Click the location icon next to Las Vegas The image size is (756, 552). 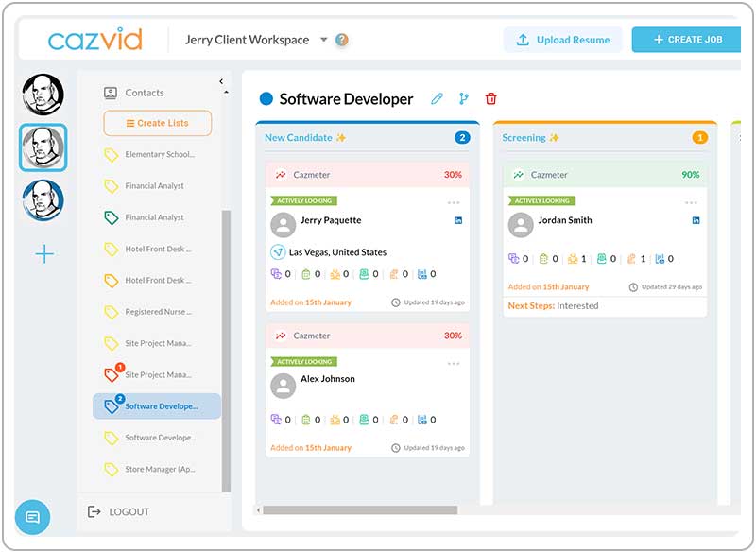(277, 251)
